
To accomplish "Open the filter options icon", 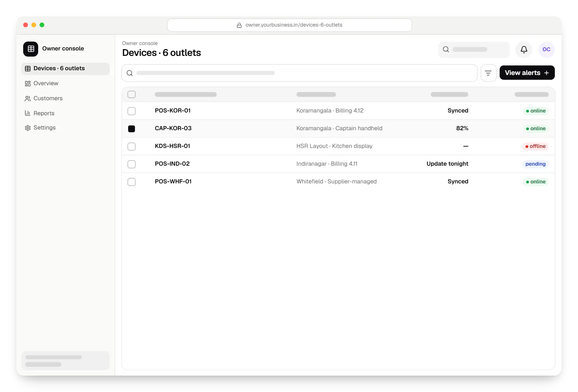I will pyautogui.click(x=488, y=73).
